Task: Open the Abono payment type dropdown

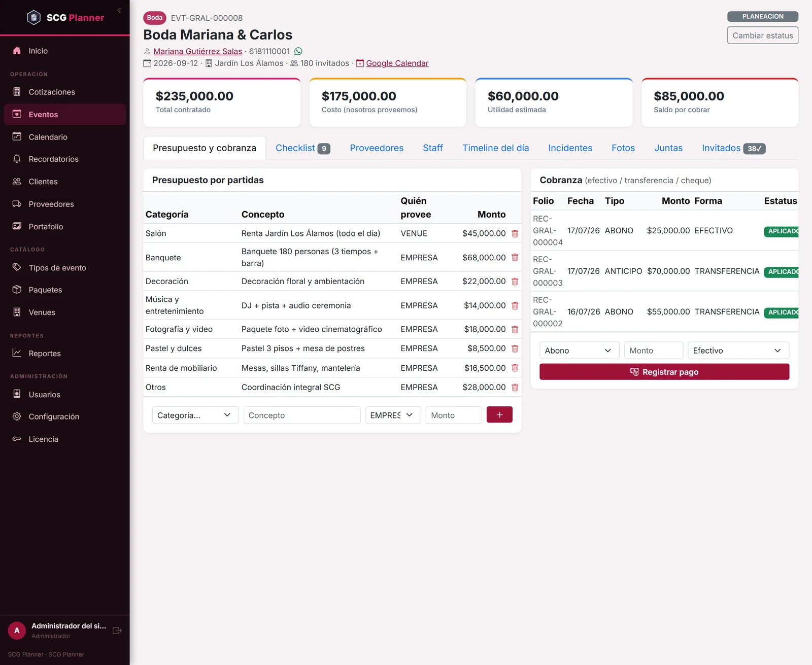Action: (579, 351)
